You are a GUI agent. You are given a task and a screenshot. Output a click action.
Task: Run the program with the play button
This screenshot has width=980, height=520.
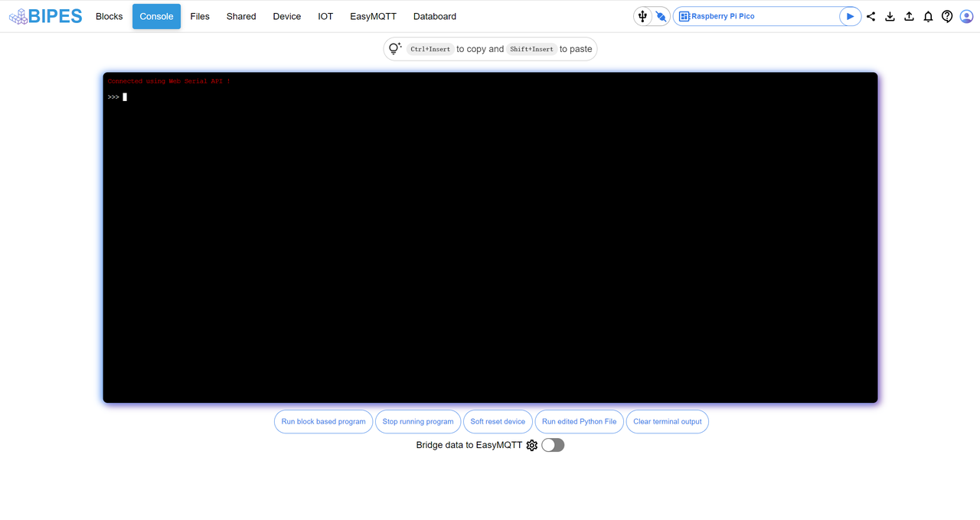click(x=850, y=16)
